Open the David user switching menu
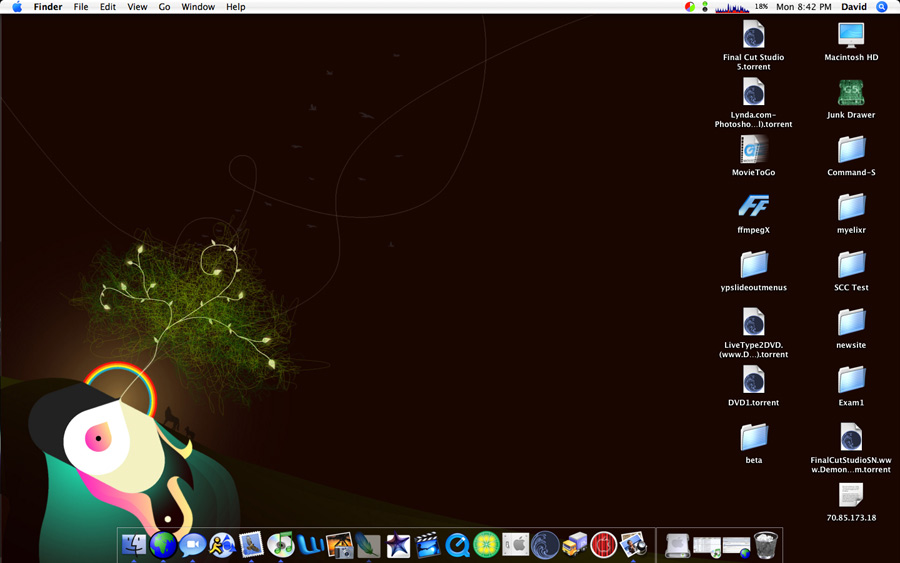900x563 pixels. pyautogui.click(x=854, y=7)
